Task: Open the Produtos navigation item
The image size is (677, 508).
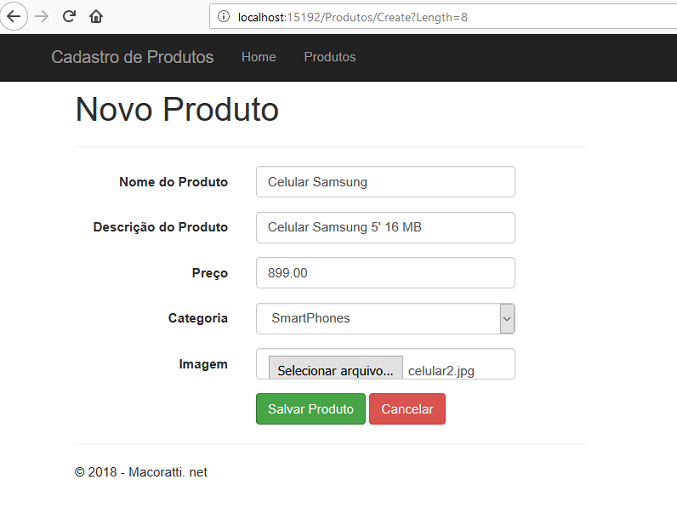Action: (330, 57)
